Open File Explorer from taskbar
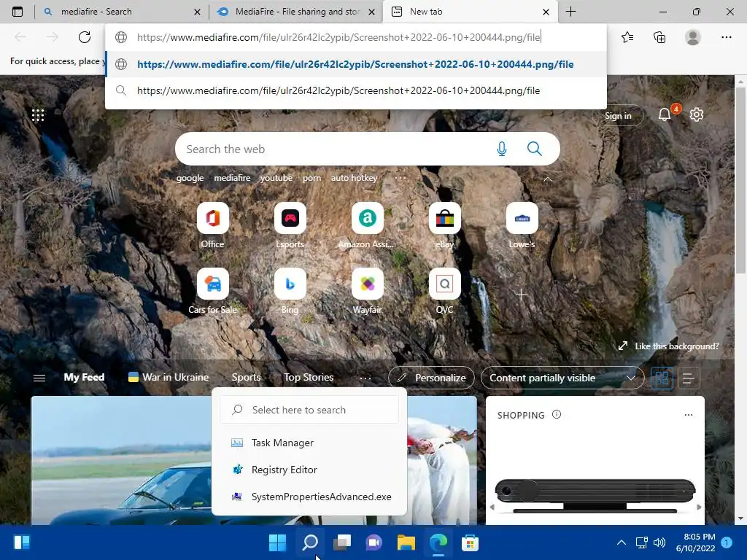Viewport: 747px width, 560px height. pos(406,542)
